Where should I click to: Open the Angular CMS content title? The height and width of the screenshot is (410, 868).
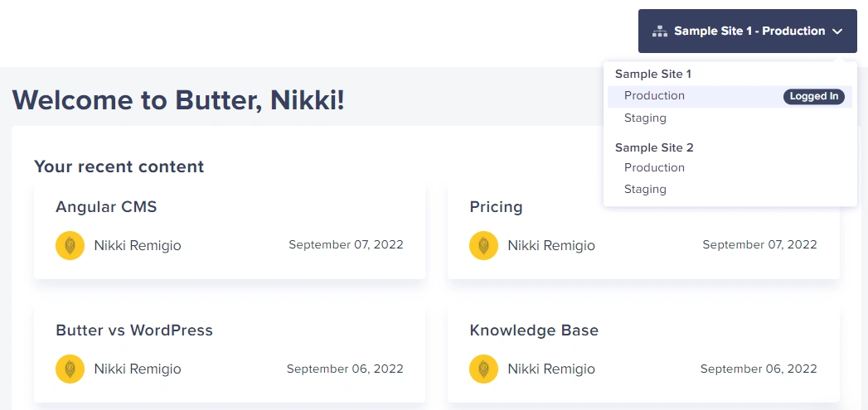coord(106,207)
